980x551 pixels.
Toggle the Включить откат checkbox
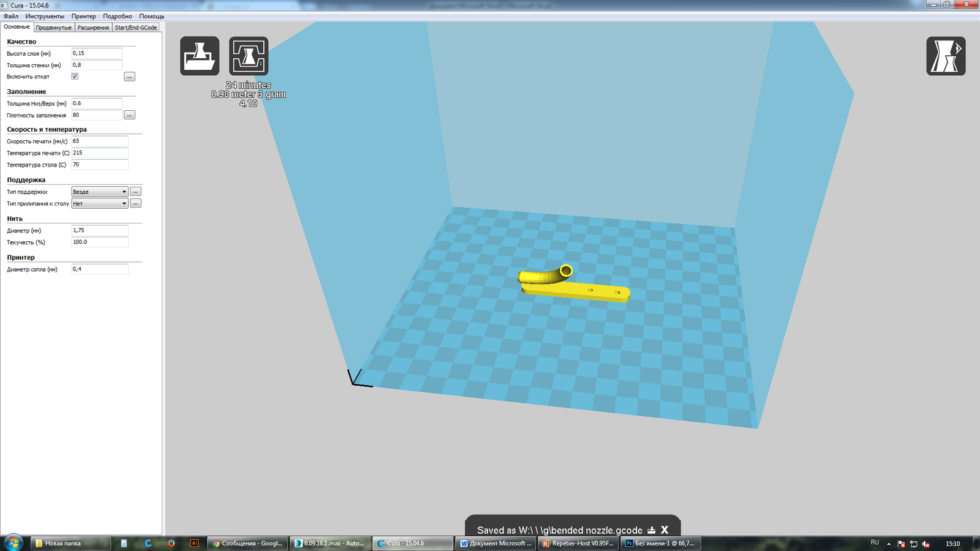click(x=75, y=77)
